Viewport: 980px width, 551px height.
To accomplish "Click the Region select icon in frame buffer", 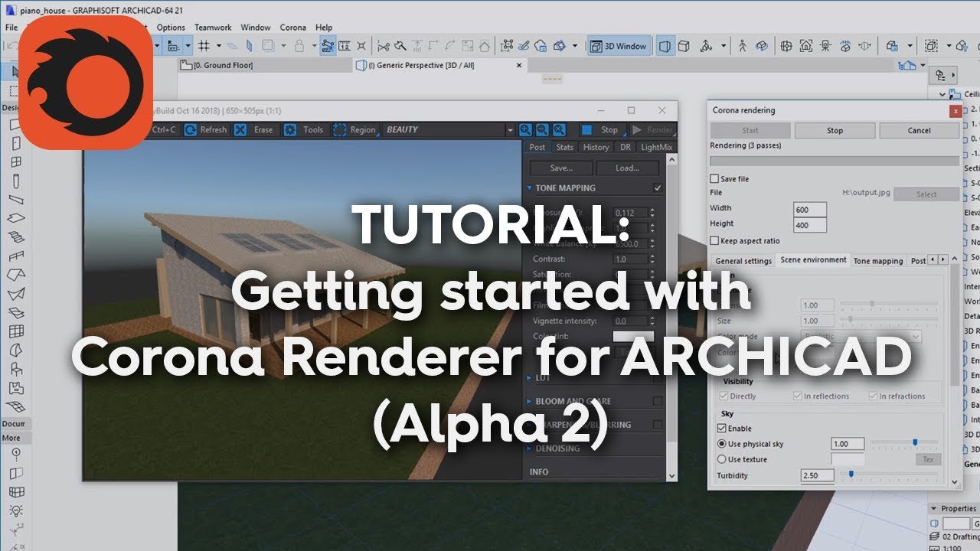I will [340, 130].
